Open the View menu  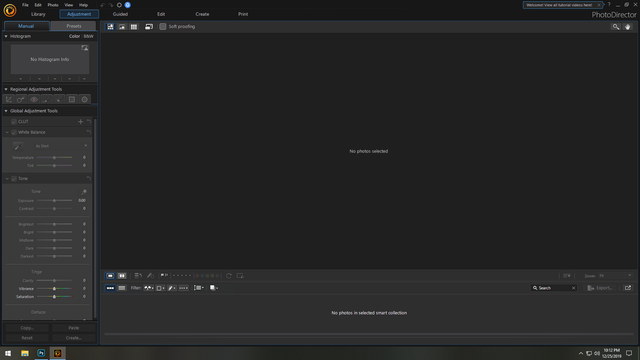click(x=69, y=5)
